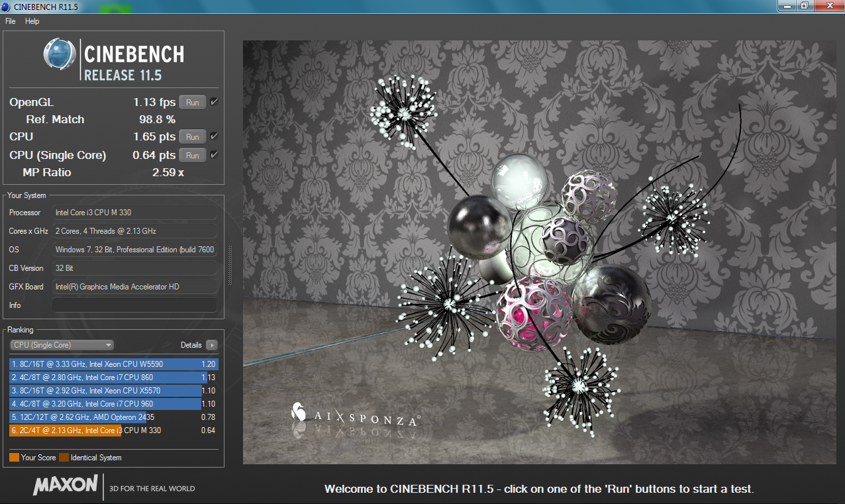Open the ranking type dropdown

pyautogui.click(x=62, y=345)
